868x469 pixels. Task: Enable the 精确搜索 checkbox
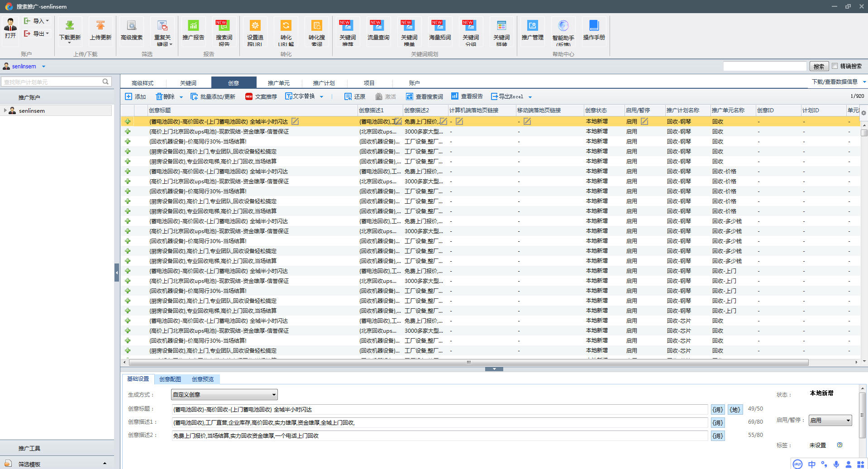[835, 66]
